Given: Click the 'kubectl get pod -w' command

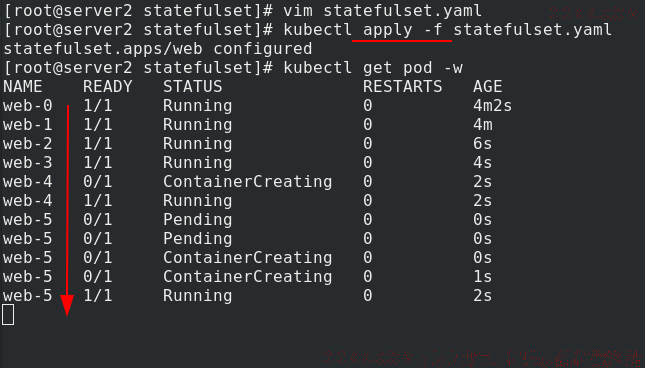Looking at the screenshot, I should coord(373,68).
